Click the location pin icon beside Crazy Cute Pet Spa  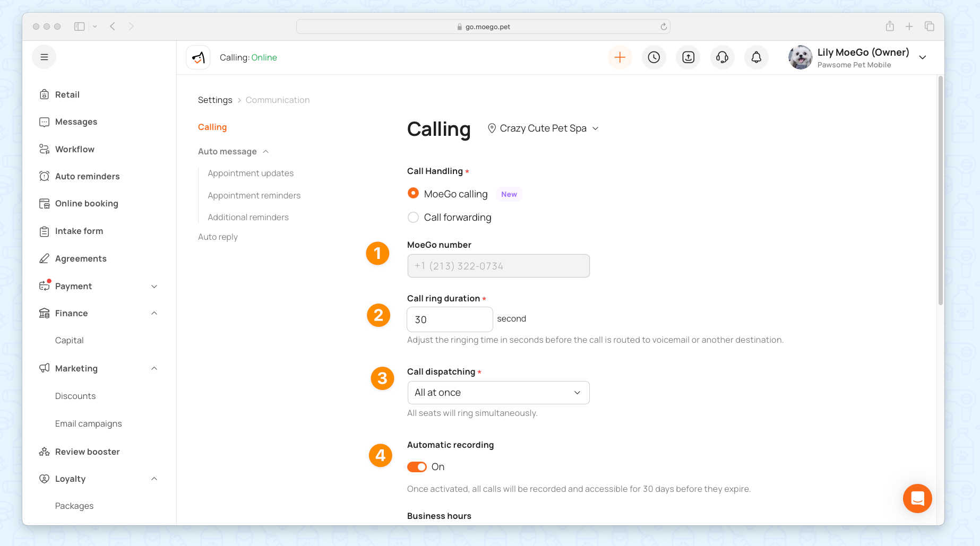point(492,128)
